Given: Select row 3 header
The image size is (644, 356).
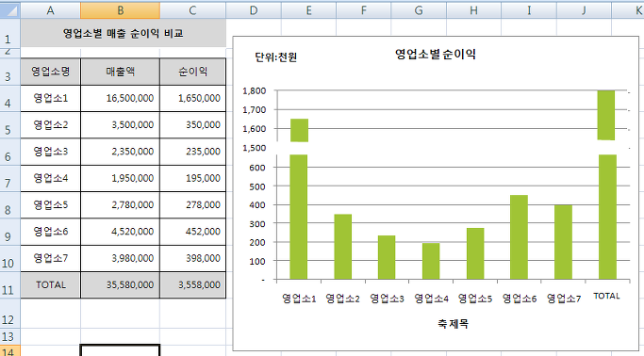Looking at the screenshot, I should pos(9,72).
